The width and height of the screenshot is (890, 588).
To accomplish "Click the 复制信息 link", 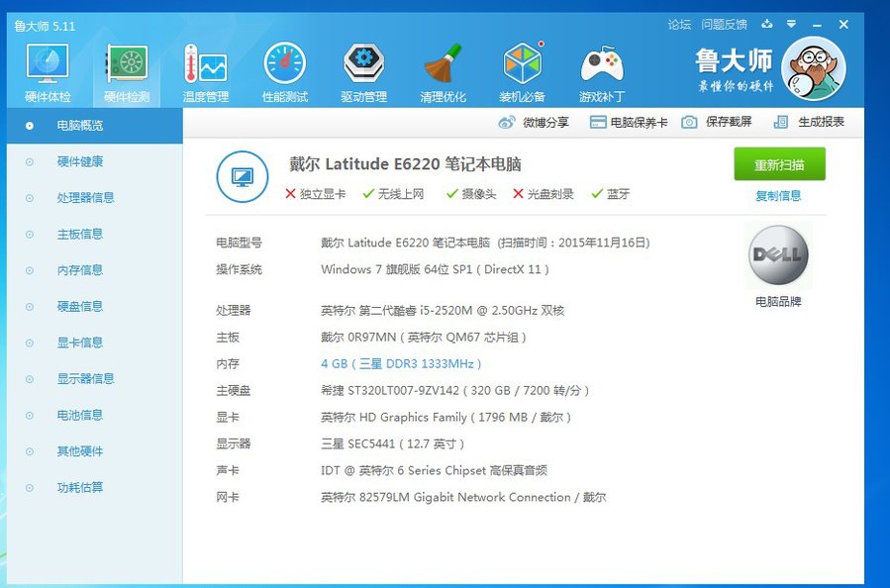I will (778, 196).
